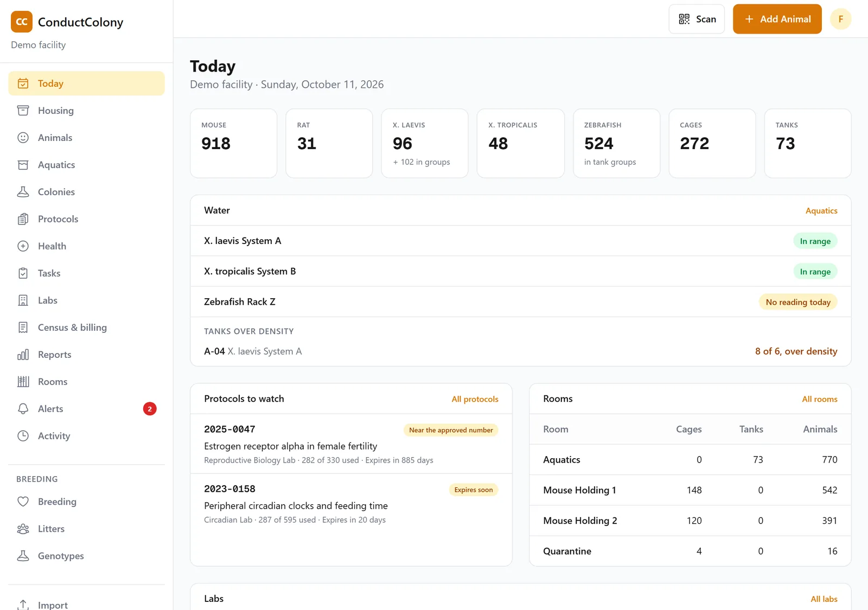Click the Tanks 73 stat card

coord(808,143)
